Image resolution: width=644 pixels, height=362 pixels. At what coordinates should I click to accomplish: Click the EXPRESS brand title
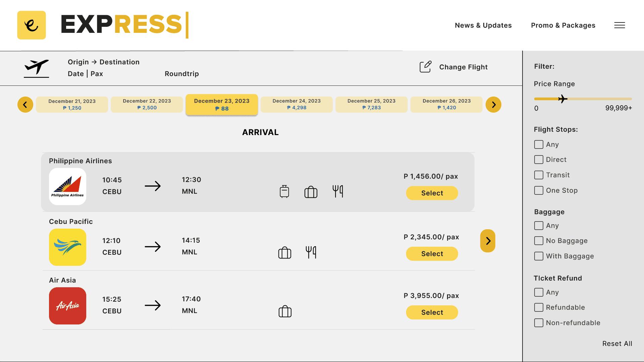pyautogui.click(x=125, y=25)
